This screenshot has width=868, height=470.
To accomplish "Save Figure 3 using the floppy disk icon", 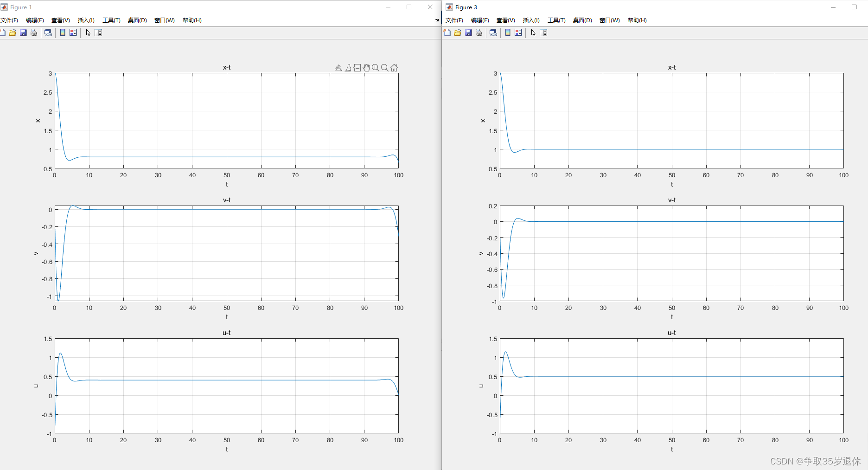I will point(468,32).
